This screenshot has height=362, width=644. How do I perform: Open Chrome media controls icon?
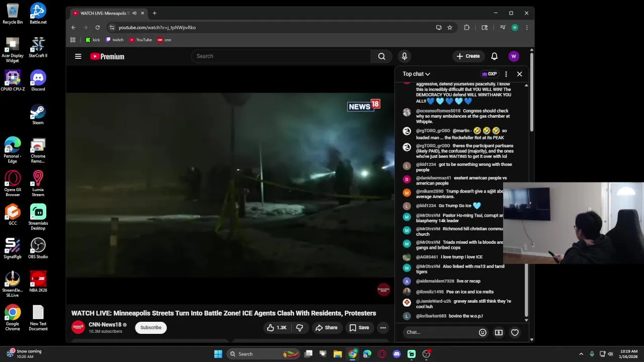pos(503,28)
